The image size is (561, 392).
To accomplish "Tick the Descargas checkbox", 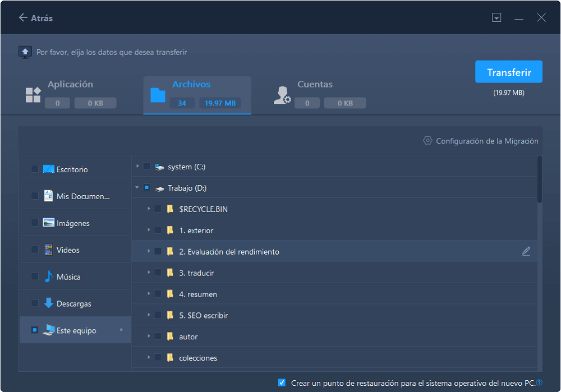I will click(x=35, y=303).
